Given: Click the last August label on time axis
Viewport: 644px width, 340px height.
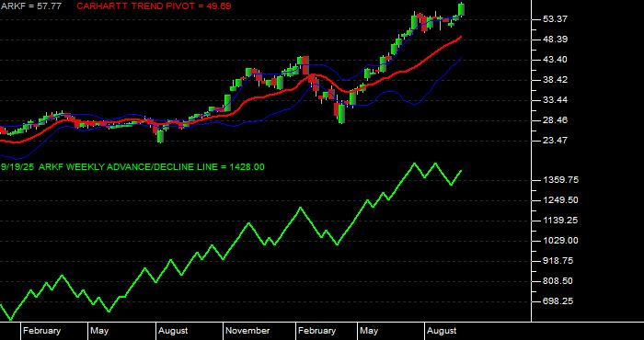Looking at the screenshot, I should [442, 331].
